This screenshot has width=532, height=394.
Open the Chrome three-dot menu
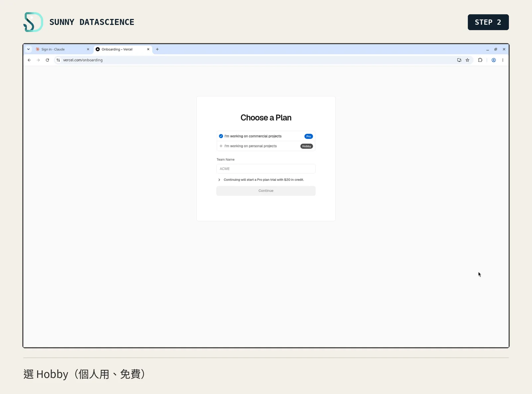[x=503, y=60]
